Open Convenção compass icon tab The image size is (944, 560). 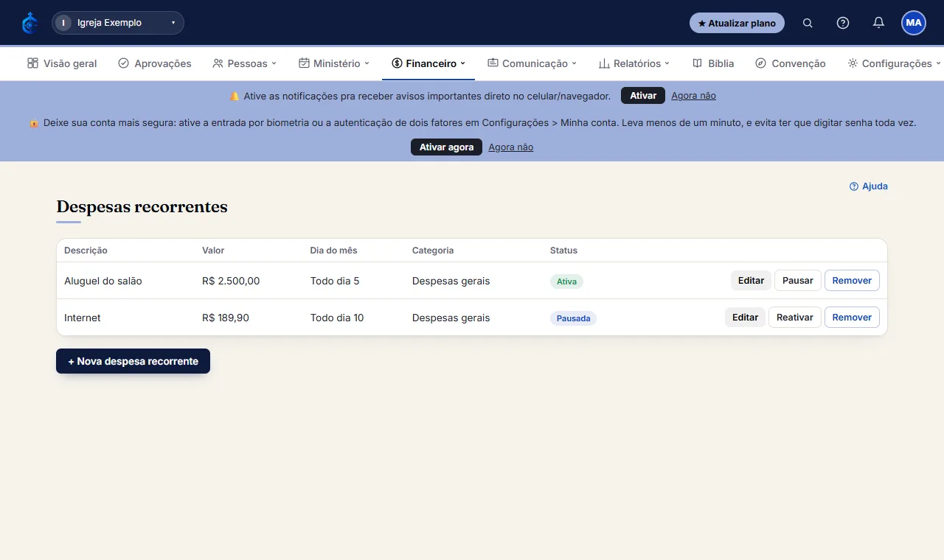791,63
